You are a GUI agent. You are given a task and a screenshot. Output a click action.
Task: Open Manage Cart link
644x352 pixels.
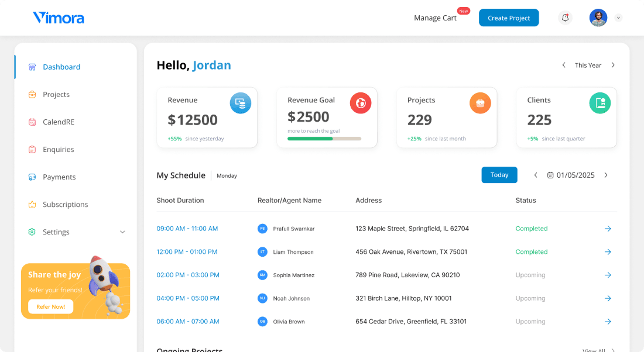(435, 18)
